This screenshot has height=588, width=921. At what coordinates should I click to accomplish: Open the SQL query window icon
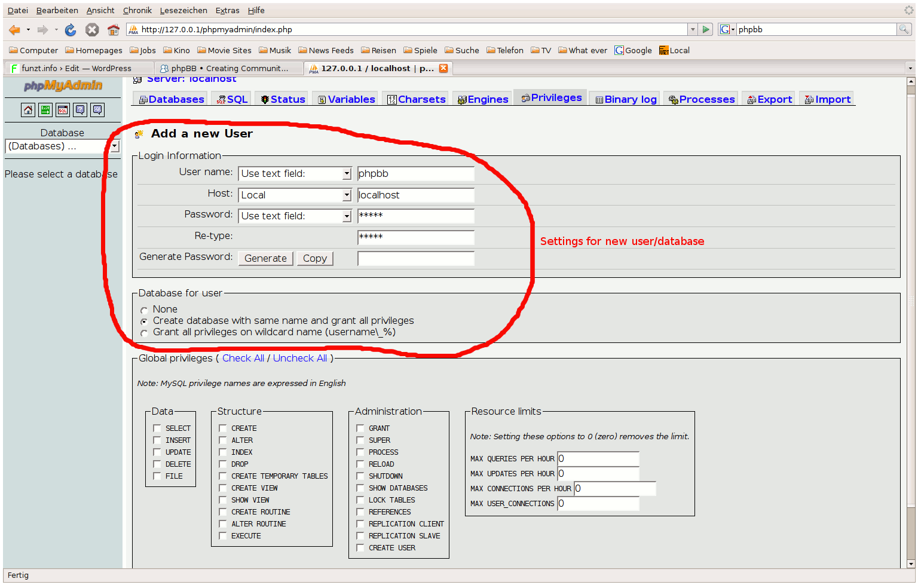coord(63,110)
